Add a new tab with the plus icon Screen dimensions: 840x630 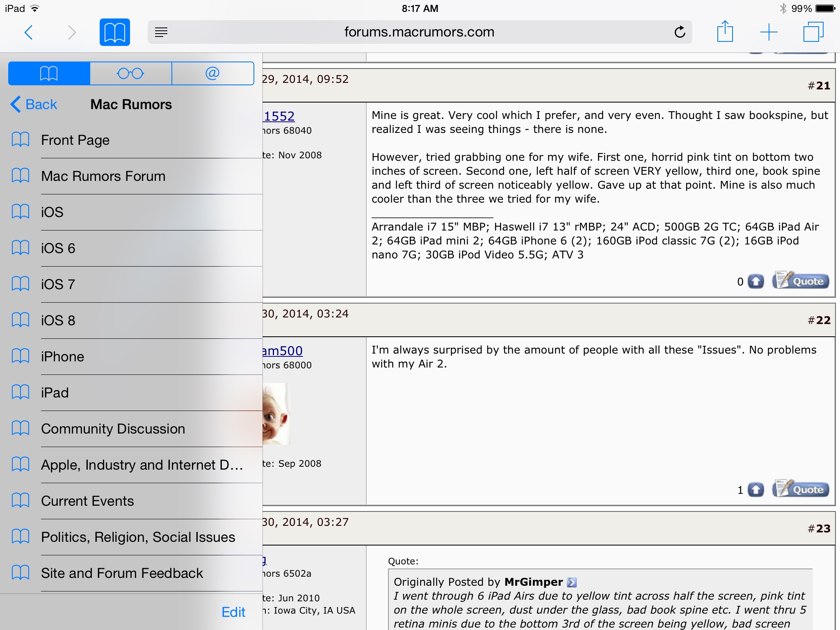point(769,32)
